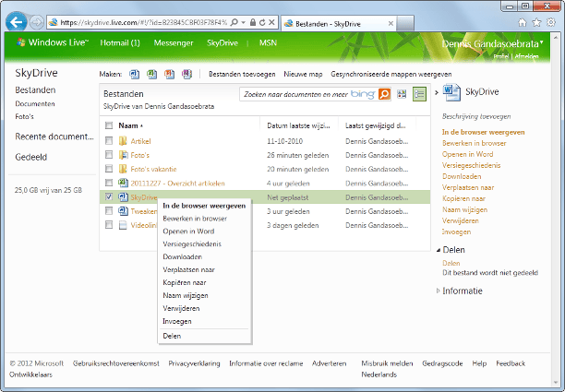Open the Dennis Gandasoebrata account dropdown

tap(492, 44)
